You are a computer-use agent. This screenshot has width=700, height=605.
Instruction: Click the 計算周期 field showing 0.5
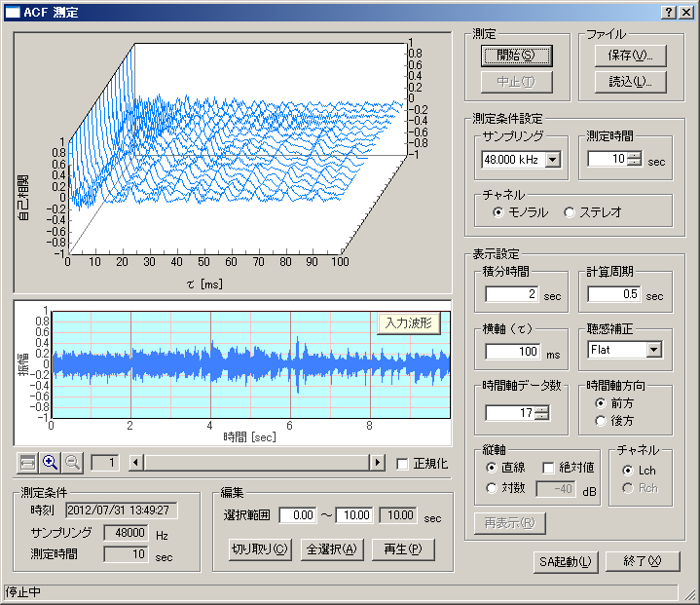pyautogui.click(x=614, y=294)
